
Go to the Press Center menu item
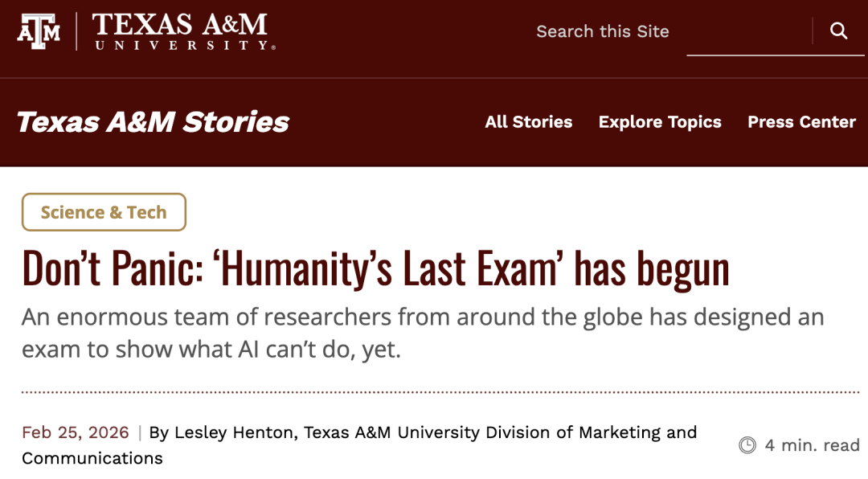click(x=801, y=122)
